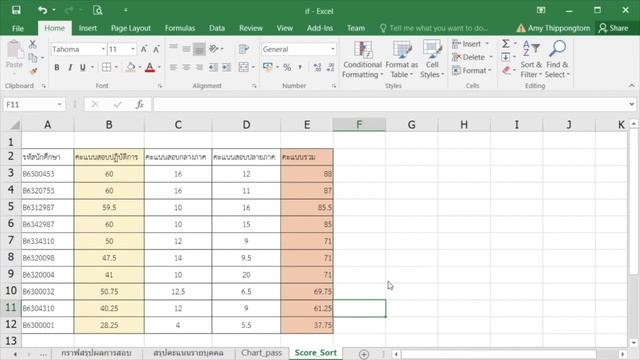Decrease decimal places
Image resolution: width=640 pixels, height=360 pixels.
tap(330, 67)
